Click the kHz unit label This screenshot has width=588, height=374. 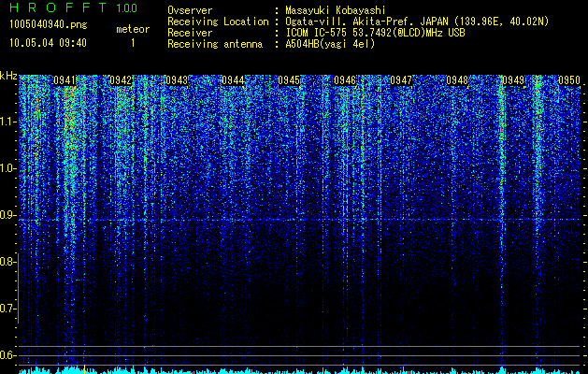[x=8, y=76]
